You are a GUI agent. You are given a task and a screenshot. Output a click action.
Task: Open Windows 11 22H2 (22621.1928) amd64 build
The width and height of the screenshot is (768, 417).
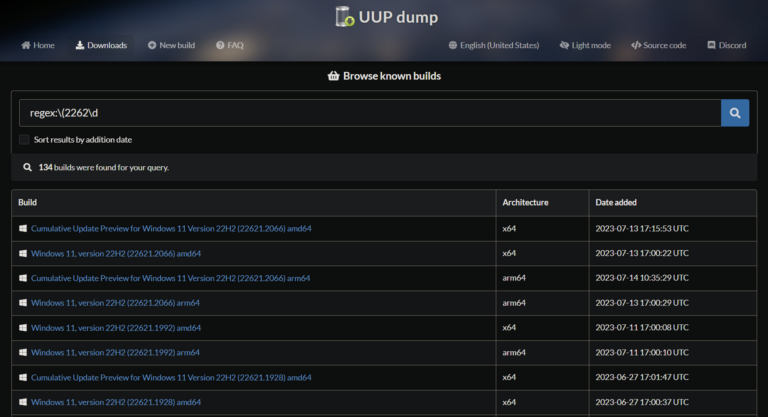coord(116,402)
